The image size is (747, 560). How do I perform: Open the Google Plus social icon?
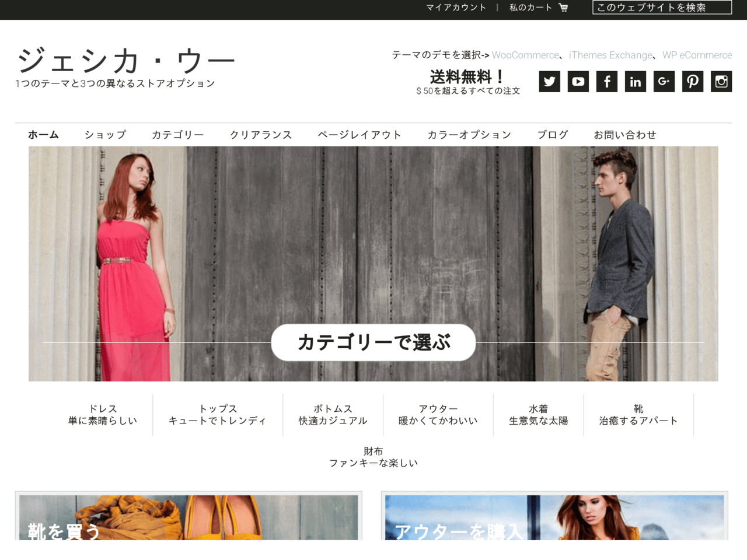[x=664, y=81]
